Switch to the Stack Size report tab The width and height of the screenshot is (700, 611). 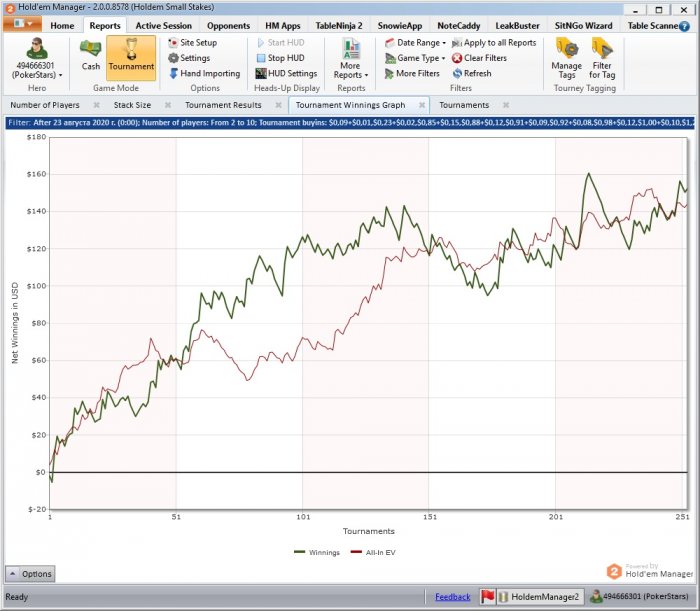132,105
